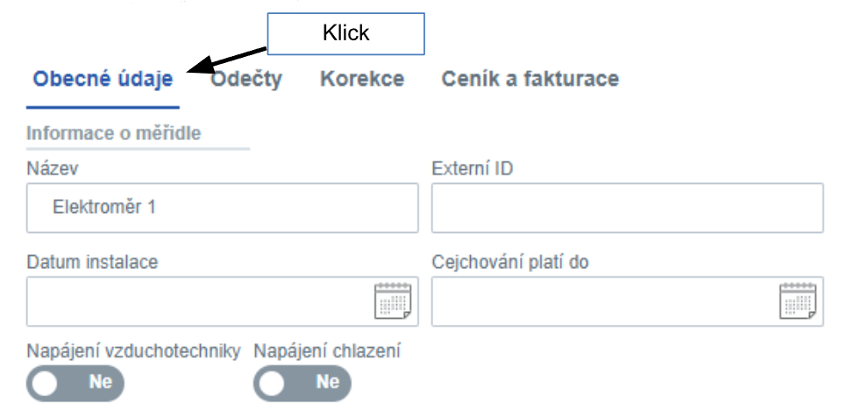Focus the Externí ID input field

coord(627,208)
